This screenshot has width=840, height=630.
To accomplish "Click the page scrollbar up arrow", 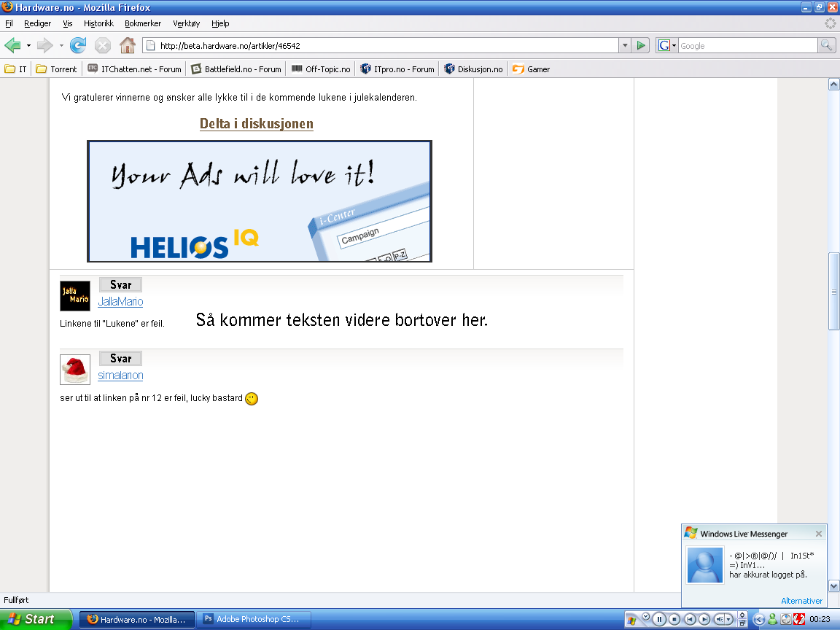I will coord(833,84).
